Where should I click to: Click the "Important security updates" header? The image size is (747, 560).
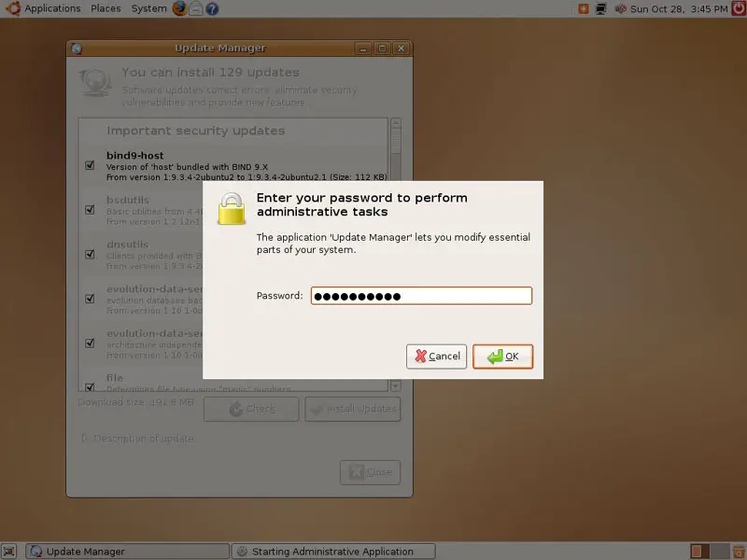click(x=195, y=131)
